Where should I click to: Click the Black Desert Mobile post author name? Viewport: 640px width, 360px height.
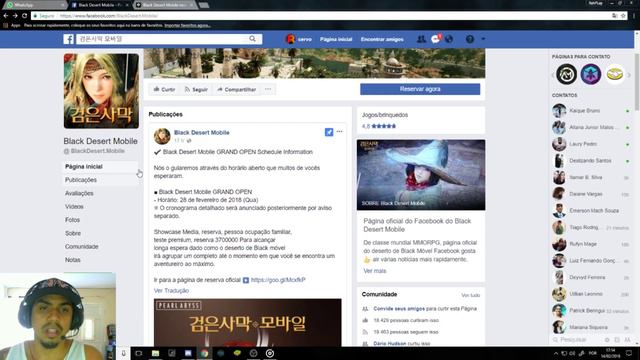tap(202, 132)
